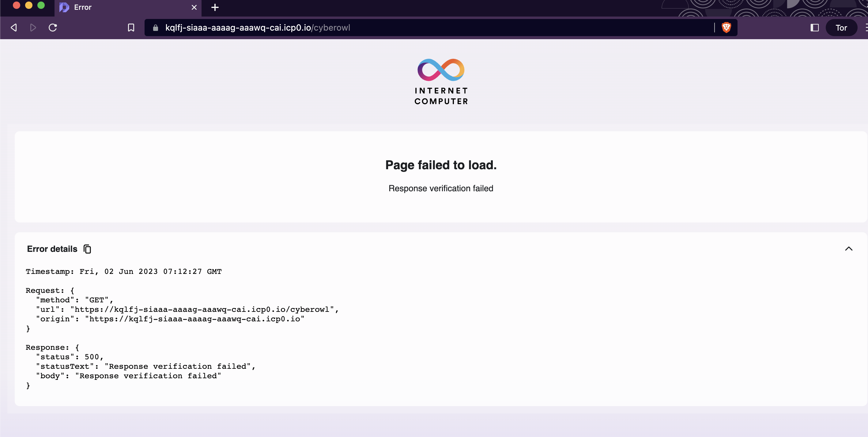The height and width of the screenshot is (437, 868).
Task: Click the Internet Computer logo
Action: [x=441, y=81]
